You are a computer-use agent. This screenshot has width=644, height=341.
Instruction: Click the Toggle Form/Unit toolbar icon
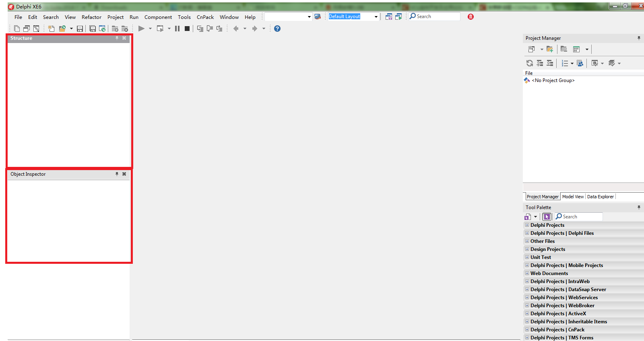[36, 29]
